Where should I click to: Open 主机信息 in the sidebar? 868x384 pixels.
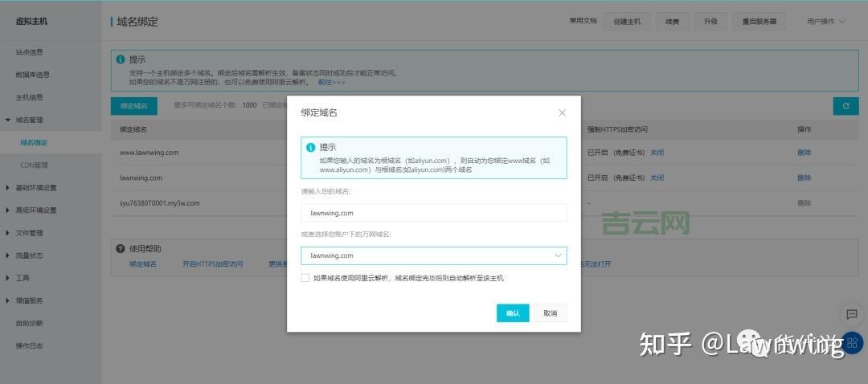pyautogui.click(x=30, y=97)
